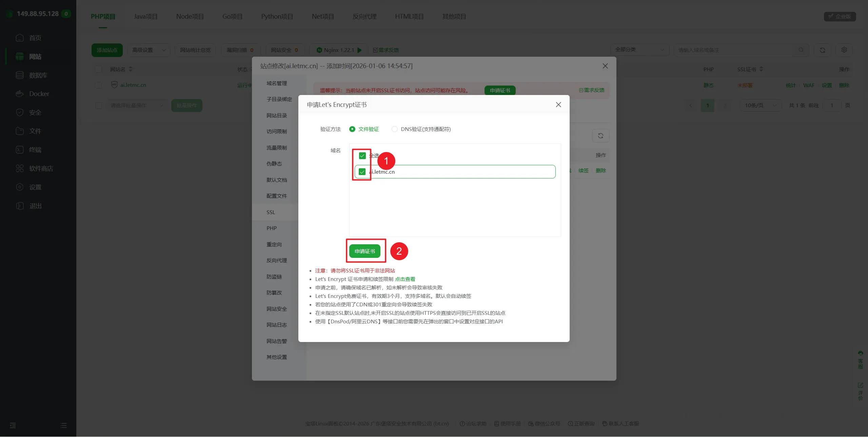
Task: Open the files icon in sidebar
Action: (x=20, y=131)
